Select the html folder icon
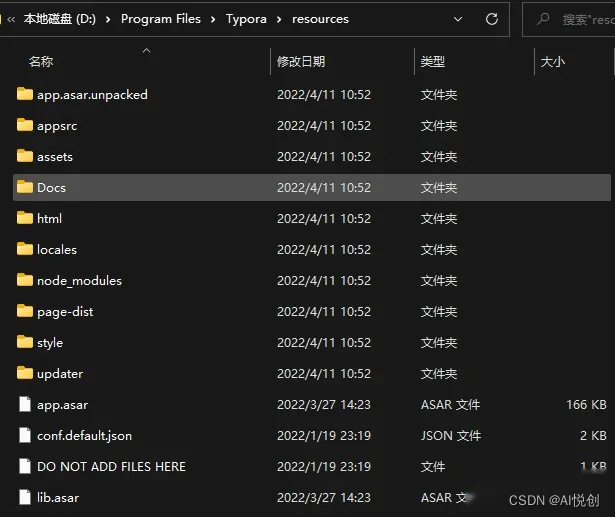615x517 pixels. (x=25, y=218)
